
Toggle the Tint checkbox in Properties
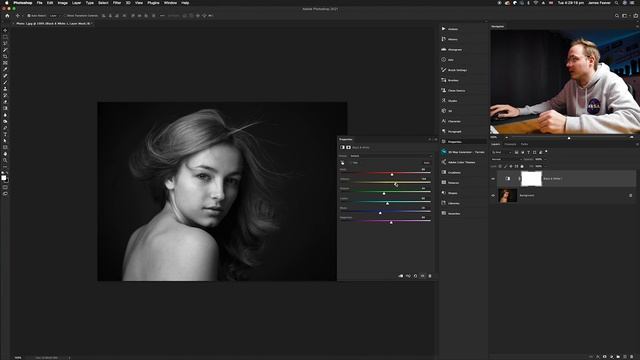351,162
